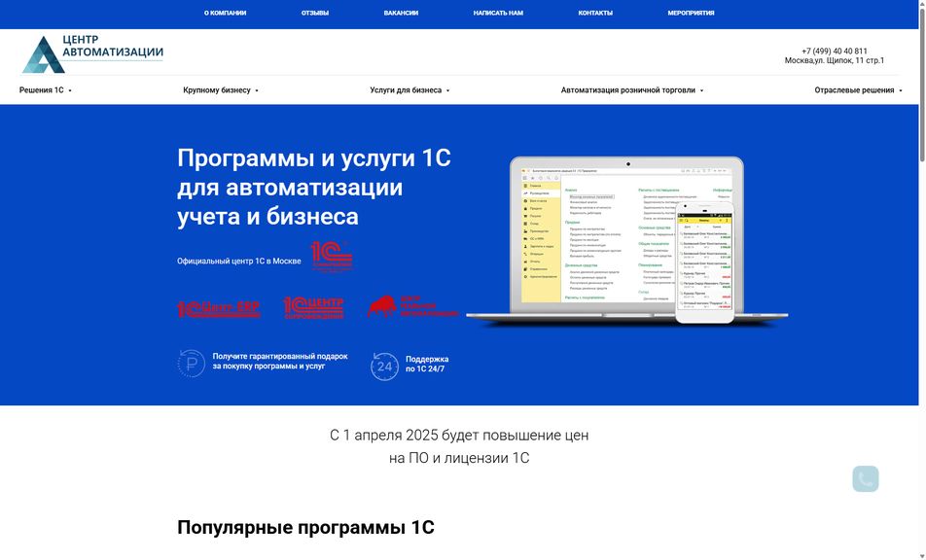Click the Центр Автоматизации company name text
This screenshot has height=560, width=926.
pos(113,46)
